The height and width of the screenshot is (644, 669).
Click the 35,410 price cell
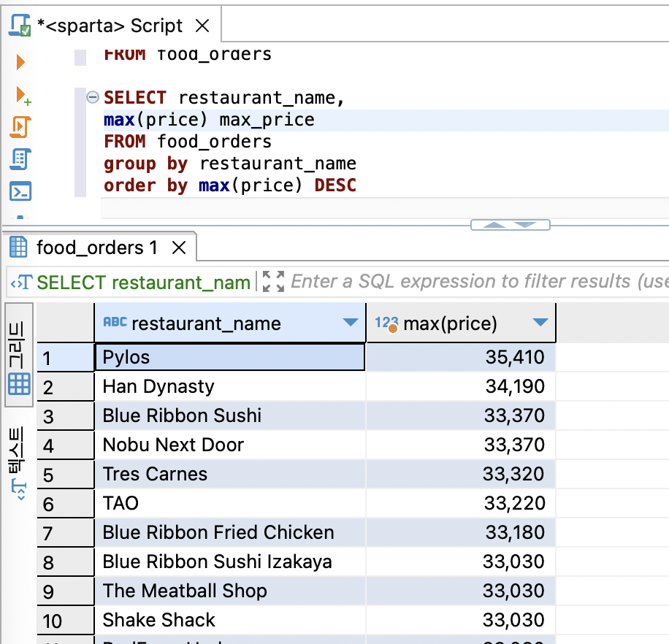[x=461, y=357]
